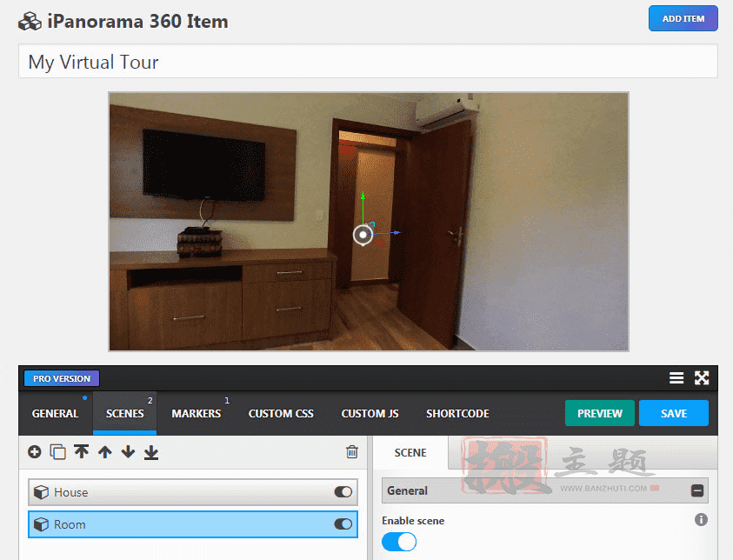Open the hamburger menu icon

click(676, 377)
